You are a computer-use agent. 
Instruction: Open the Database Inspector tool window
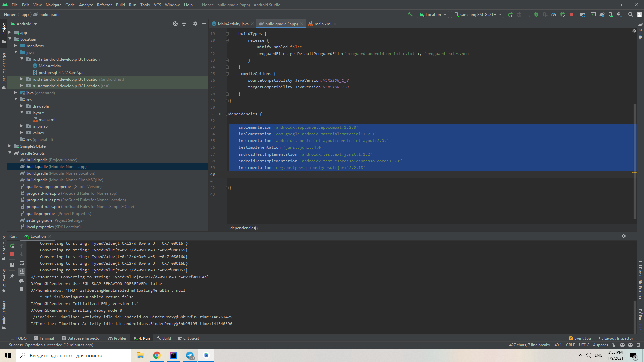point(81,338)
